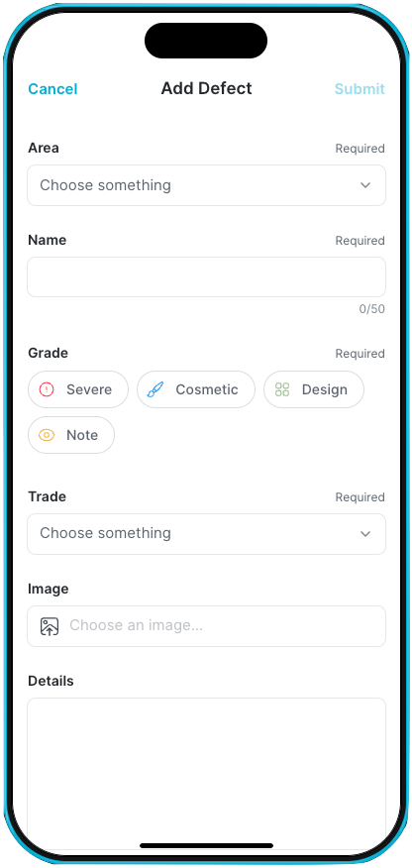Select the Cosmetic grade option
The image size is (412, 868).
pos(196,389)
